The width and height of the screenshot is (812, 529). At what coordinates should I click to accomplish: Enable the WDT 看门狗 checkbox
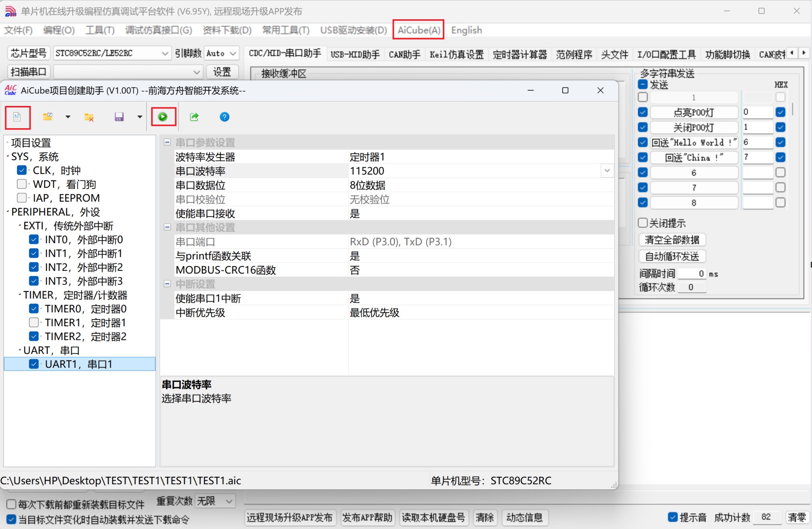point(21,184)
